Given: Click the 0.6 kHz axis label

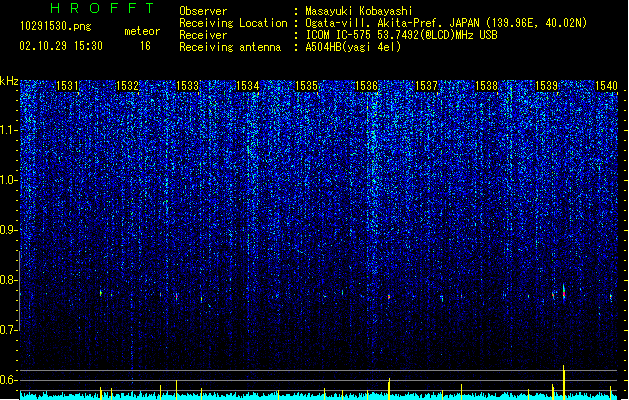Looking at the screenshot, I should point(8,380).
